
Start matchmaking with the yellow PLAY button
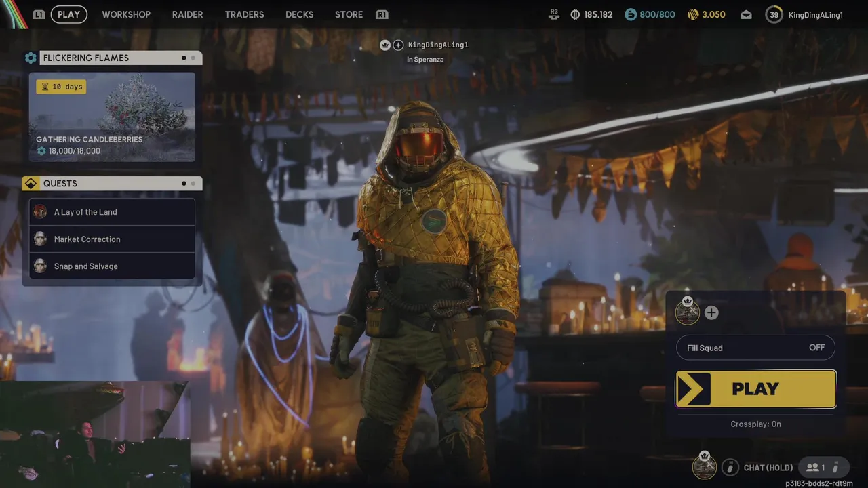(x=755, y=389)
